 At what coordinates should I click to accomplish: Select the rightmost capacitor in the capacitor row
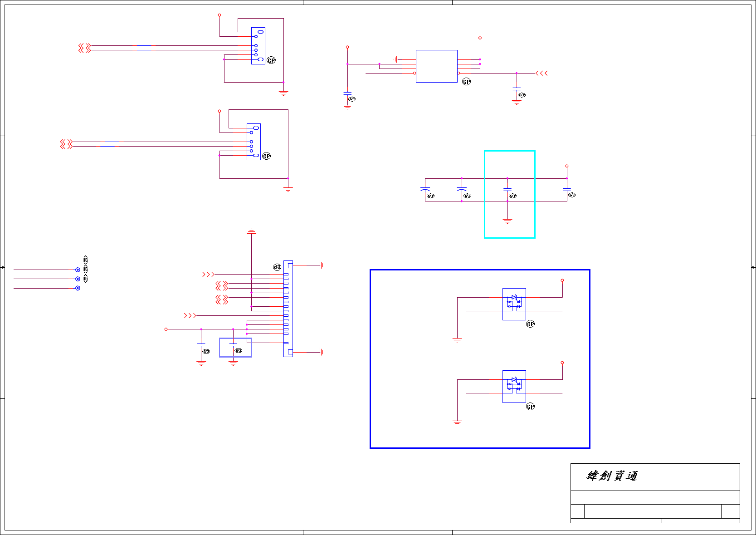[x=567, y=190]
